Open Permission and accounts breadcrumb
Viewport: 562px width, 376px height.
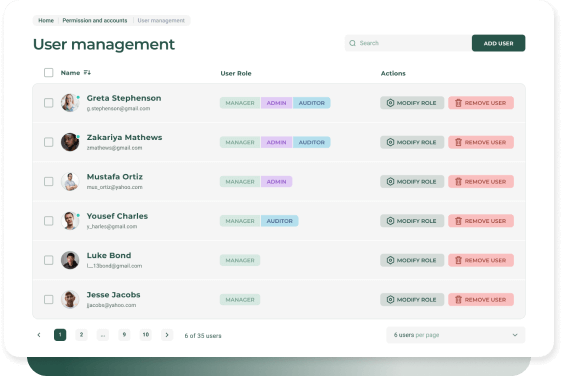pyautogui.click(x=95, y=20)
